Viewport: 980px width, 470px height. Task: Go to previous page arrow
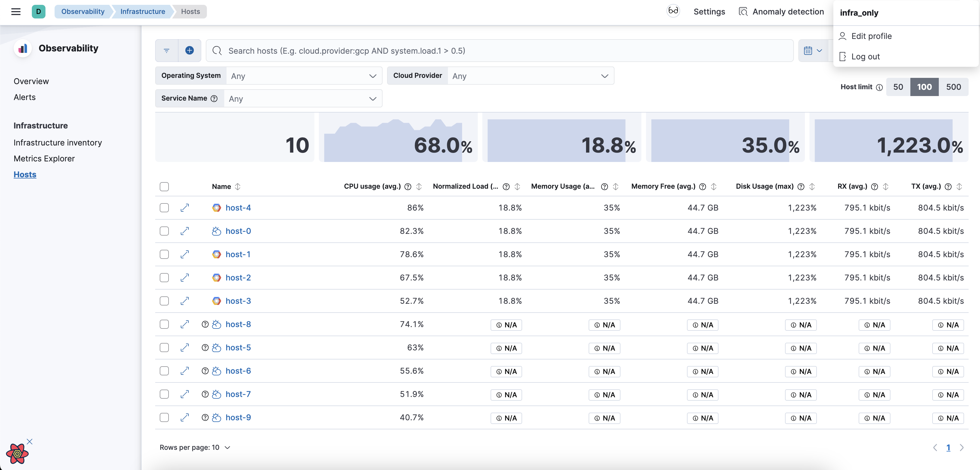click(x=935, y=448)
